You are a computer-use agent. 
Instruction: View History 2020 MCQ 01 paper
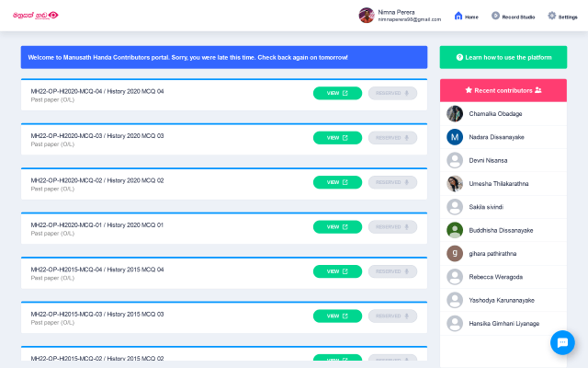pos(337,226)
